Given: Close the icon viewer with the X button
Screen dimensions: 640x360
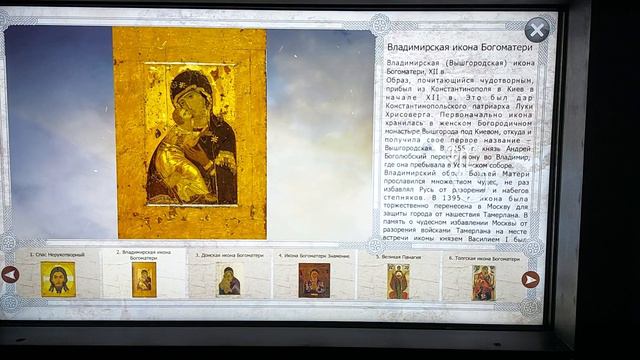Looking at the screenshot, I should (x=537, y=30).
